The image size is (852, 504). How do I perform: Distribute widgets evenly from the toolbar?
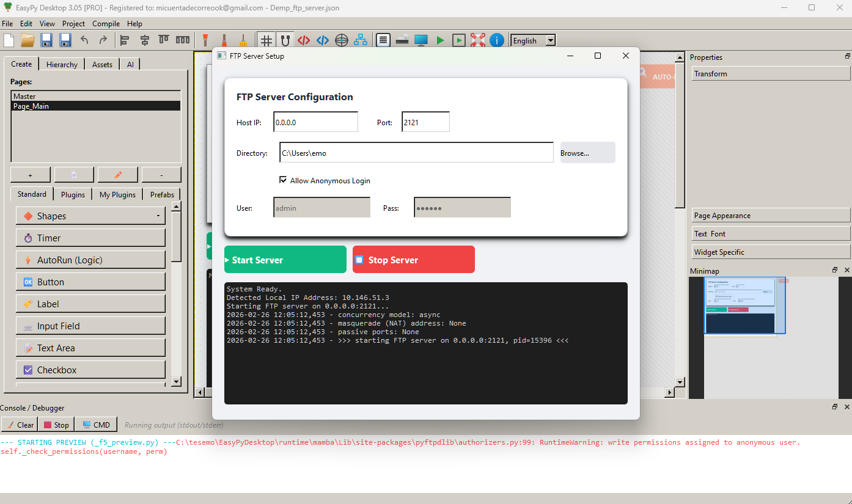(183, 40)
